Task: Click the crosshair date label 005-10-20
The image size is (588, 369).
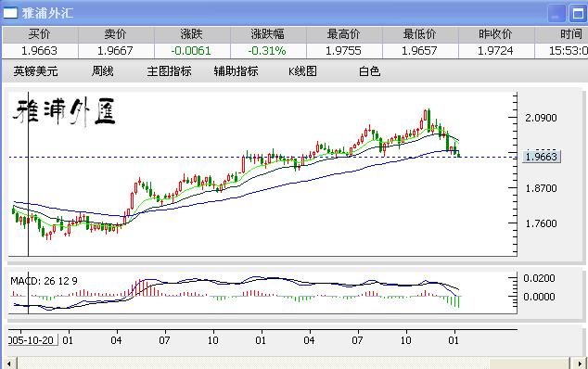Action: pyautogui.click(x=33, y=340)
